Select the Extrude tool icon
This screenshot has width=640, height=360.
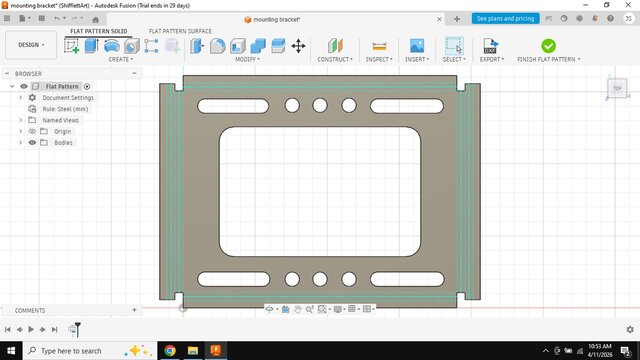[x=91, y=46]
